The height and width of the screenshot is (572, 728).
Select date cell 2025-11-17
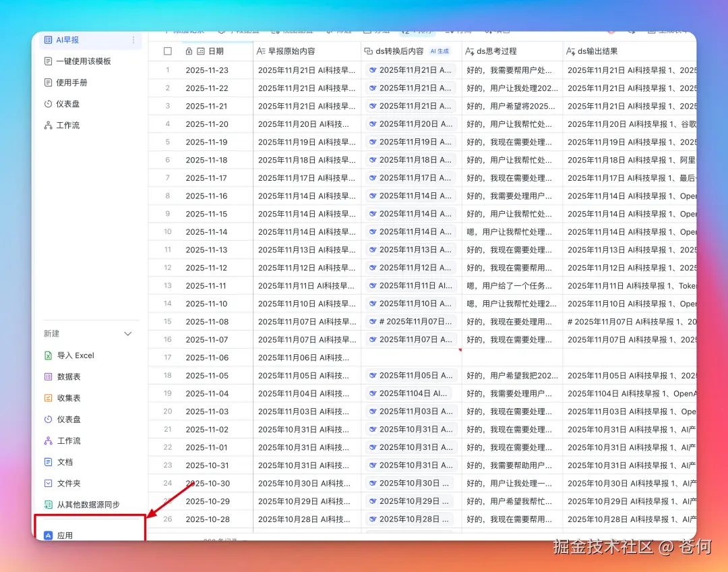(x=207, y=178)
